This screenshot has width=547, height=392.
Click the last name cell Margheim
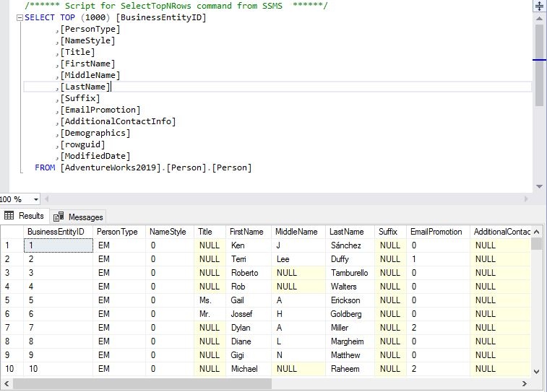tap(350, 341)
